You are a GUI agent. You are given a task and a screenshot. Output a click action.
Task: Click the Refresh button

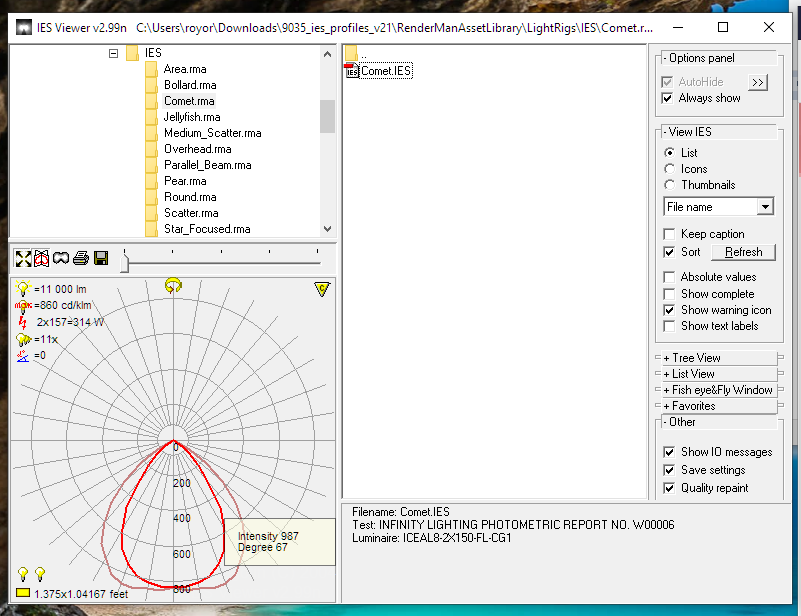tap(743, 252)
